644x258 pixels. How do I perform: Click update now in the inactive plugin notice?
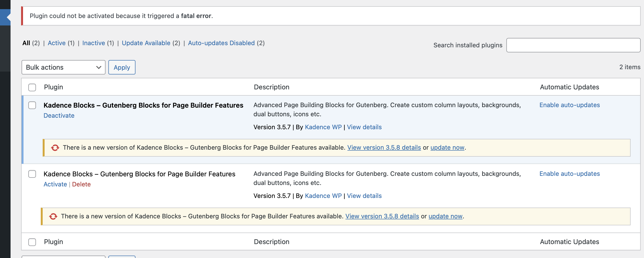point(445,216)
